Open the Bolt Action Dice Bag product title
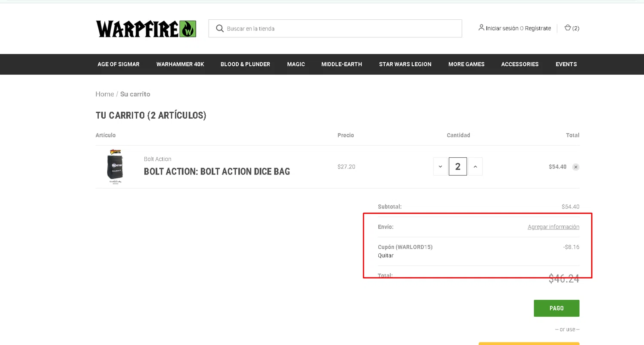644x345 pixels. 217,171
